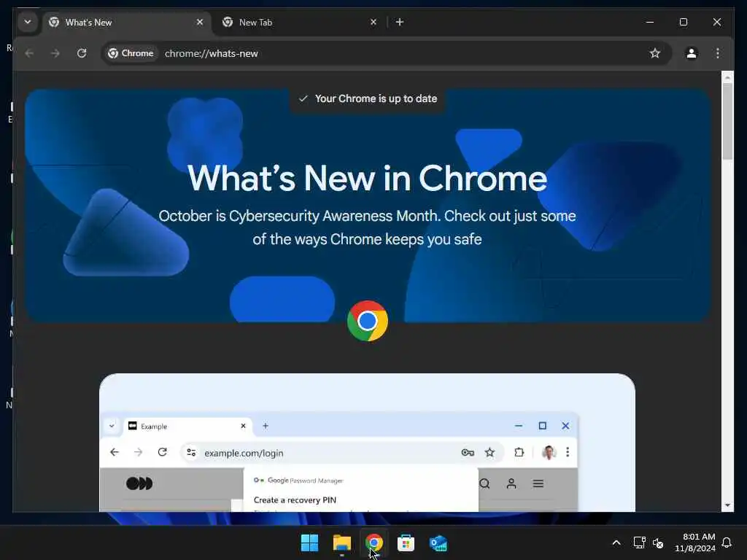Switch to the New Tab tab
Image resolution: width=747 pixels, height=560 pixels.
[x=300, y=23]
